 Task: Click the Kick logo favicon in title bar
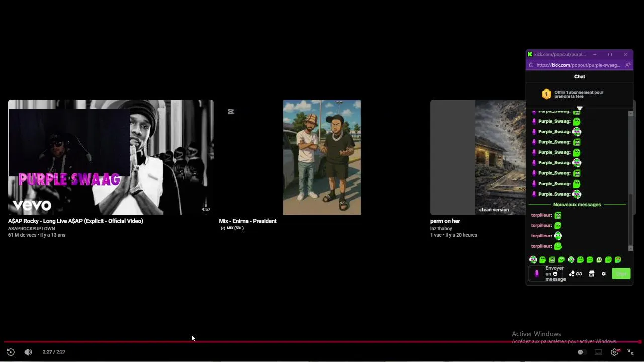pyautogui.click(x=530, y=54)
